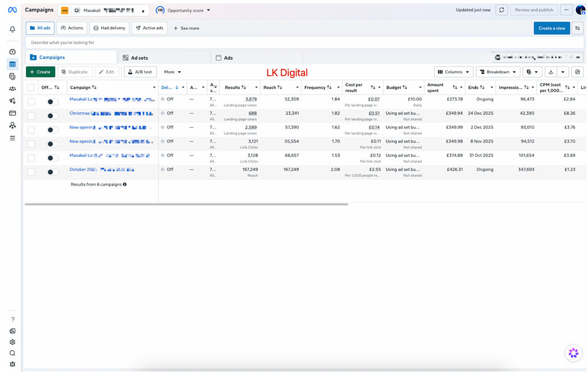Switch to the Ads tab
Screen dimensions: 588x372
coord(257,58)
